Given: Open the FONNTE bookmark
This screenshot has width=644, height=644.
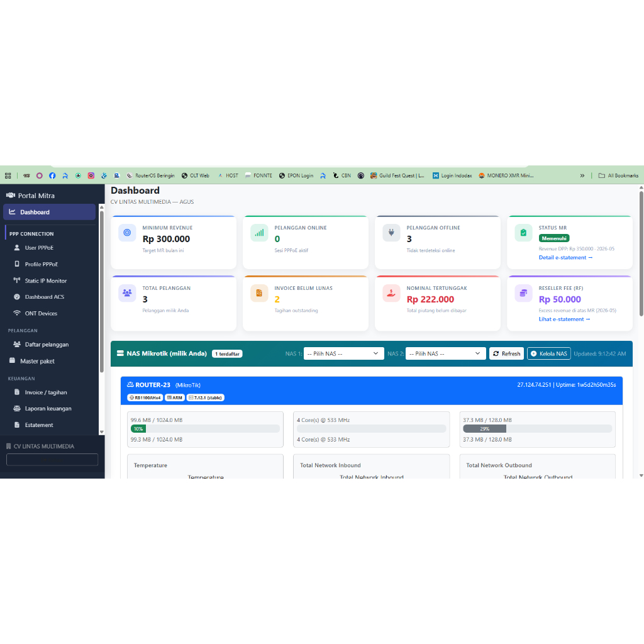Looking at the screenshot, I should tap(258, 176).
